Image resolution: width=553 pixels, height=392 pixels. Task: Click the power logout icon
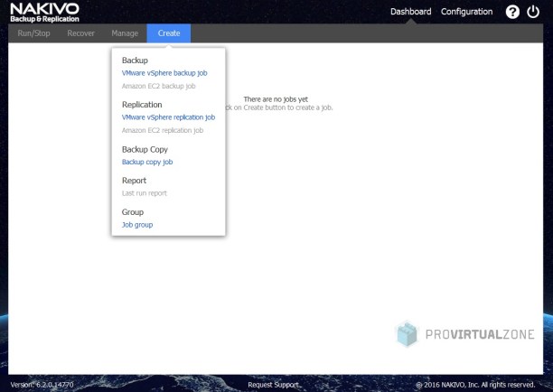coord(533,12)
